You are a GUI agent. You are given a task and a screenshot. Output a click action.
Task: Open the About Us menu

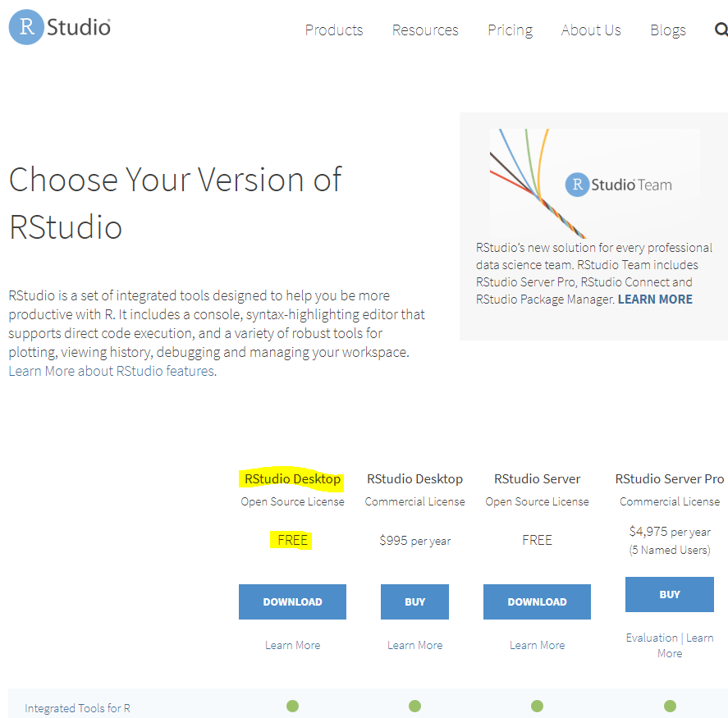[x=591, y=30]
